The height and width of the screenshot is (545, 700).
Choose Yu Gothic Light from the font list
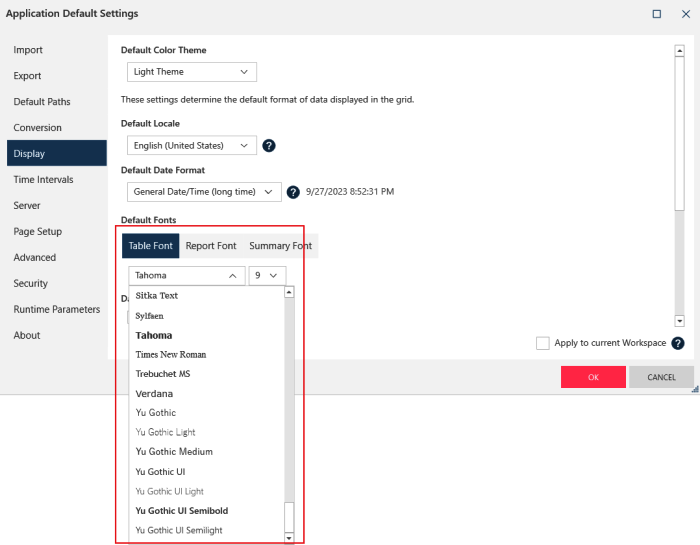pos(207,432)
